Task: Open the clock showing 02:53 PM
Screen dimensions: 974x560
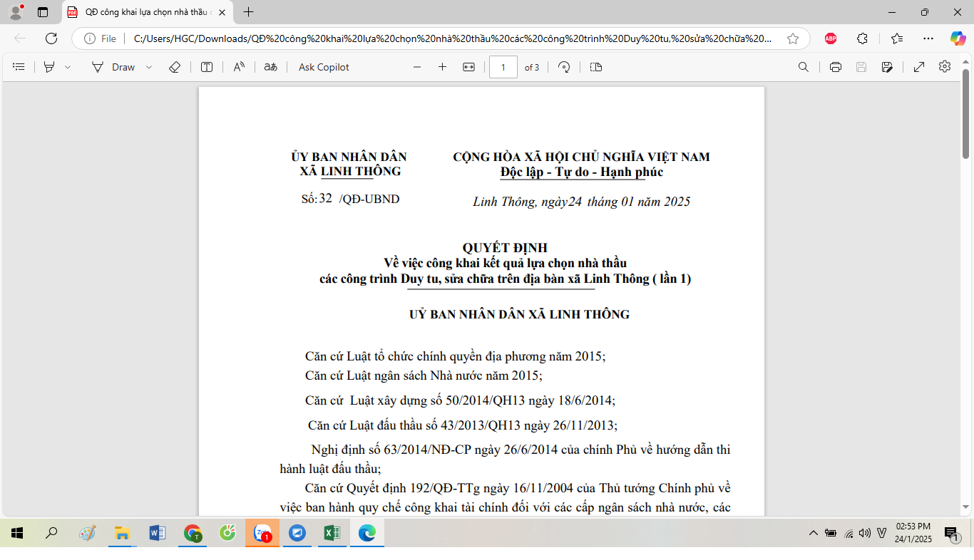Action: pos(913,533)
